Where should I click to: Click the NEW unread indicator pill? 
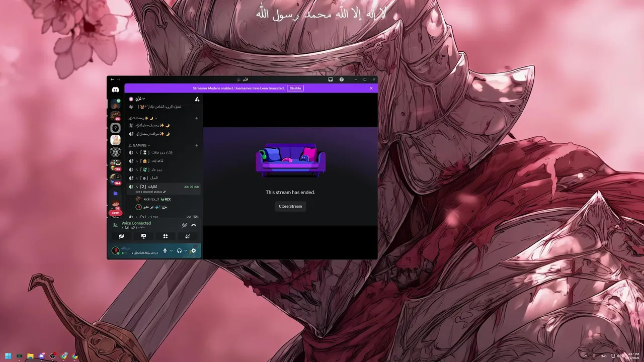pyautogui.click(x=115, y=213)
